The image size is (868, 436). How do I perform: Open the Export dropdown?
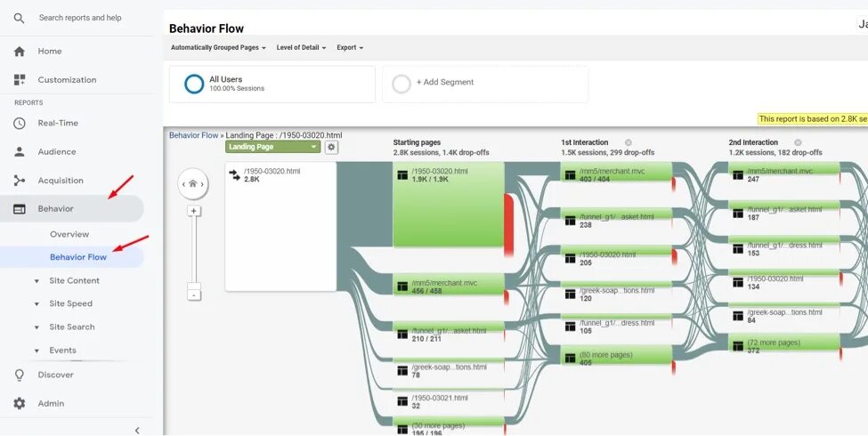(350, 47)
